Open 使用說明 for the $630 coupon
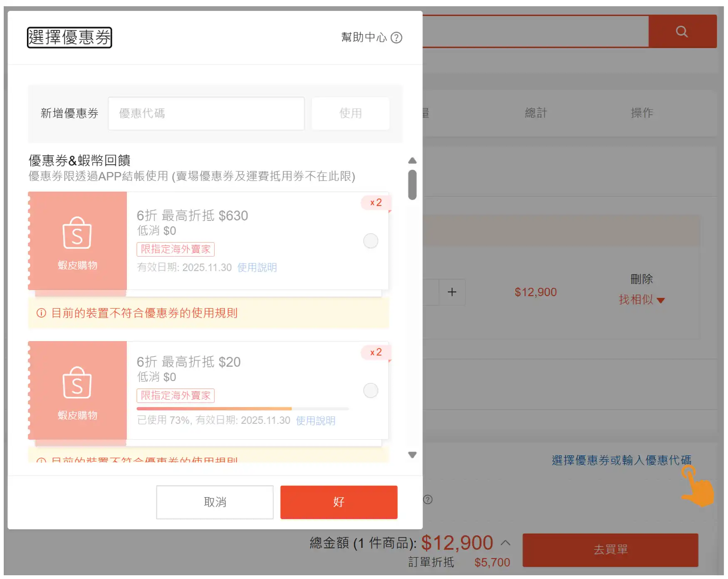This screenshot has height=579, width=728. click(257, 267)
